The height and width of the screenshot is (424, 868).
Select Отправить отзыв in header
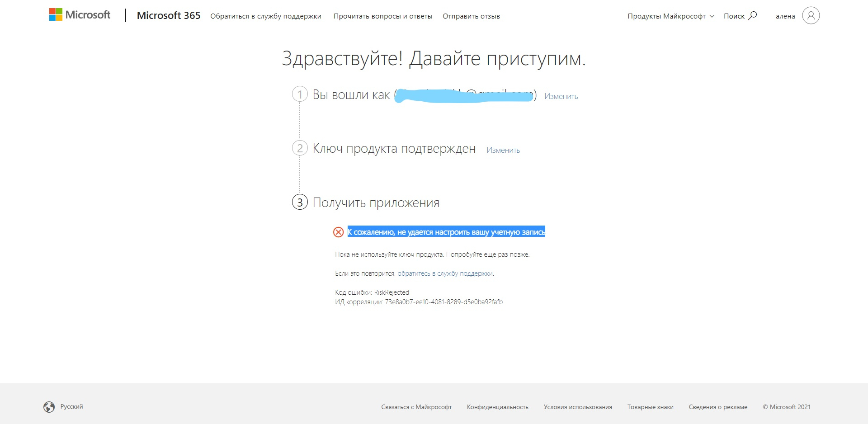[471, 16]
